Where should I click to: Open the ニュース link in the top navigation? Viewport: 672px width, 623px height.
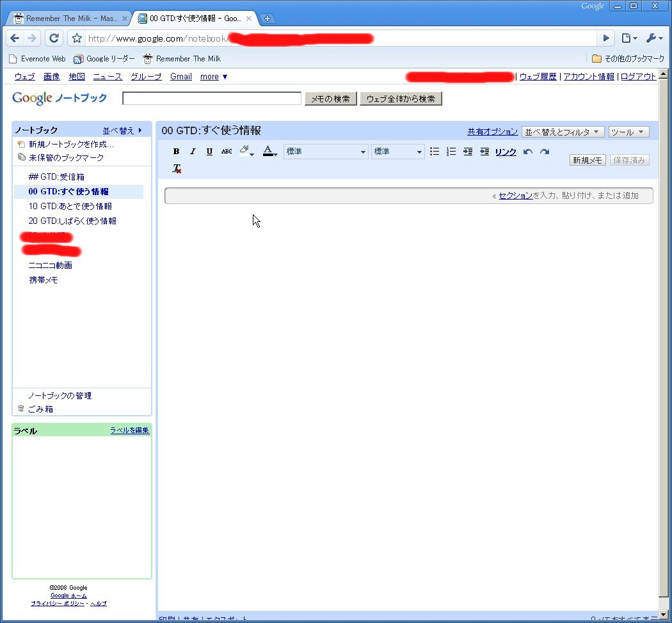108,77
